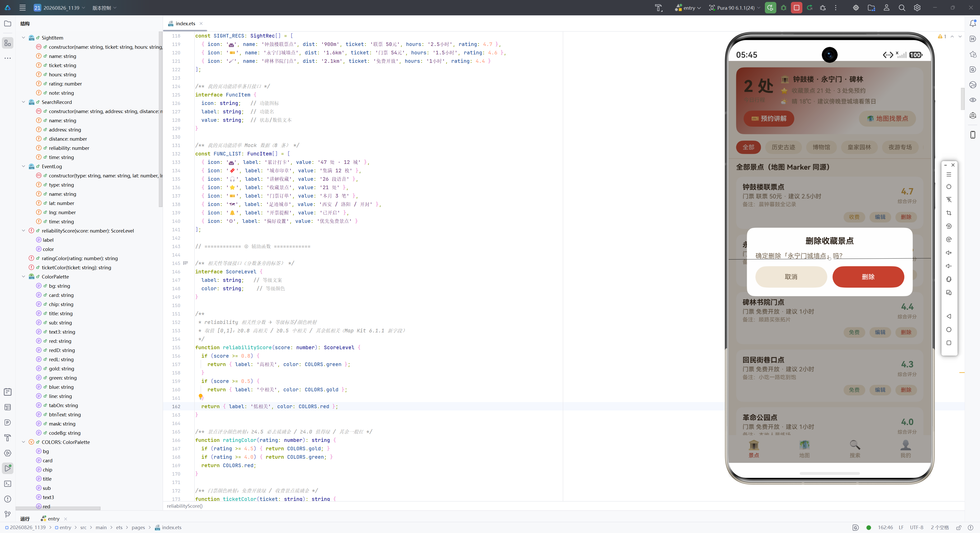Tap red 删除 confirm button in dialog
980x533 pixels.
(x=868, y=277)
